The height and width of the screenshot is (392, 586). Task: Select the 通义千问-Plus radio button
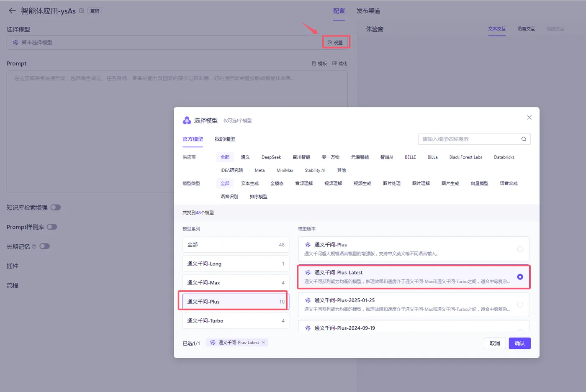click(520, 249)
